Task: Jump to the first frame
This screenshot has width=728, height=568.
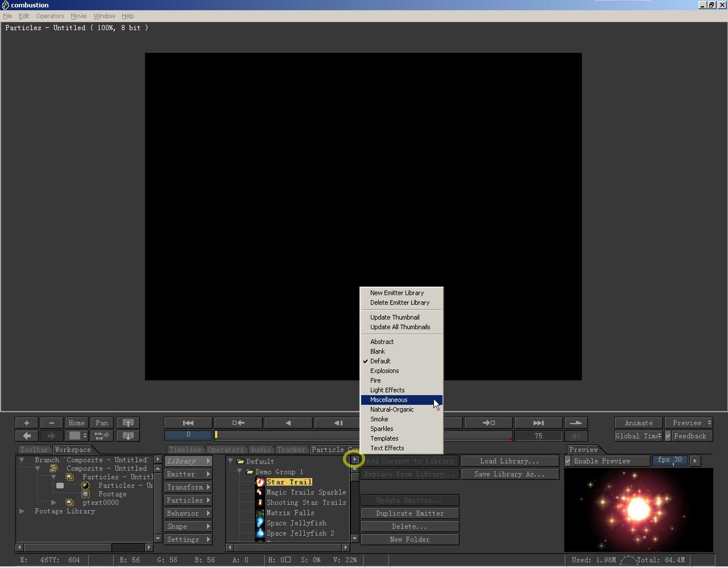Action: point(188,423)
